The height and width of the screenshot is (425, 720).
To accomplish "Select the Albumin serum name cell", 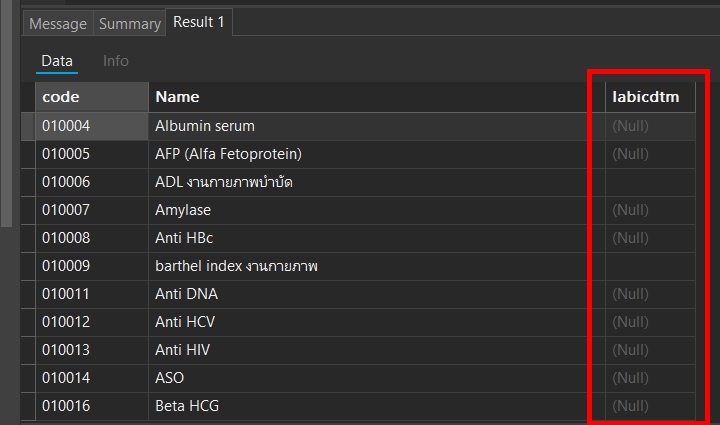I will (377, 126).
